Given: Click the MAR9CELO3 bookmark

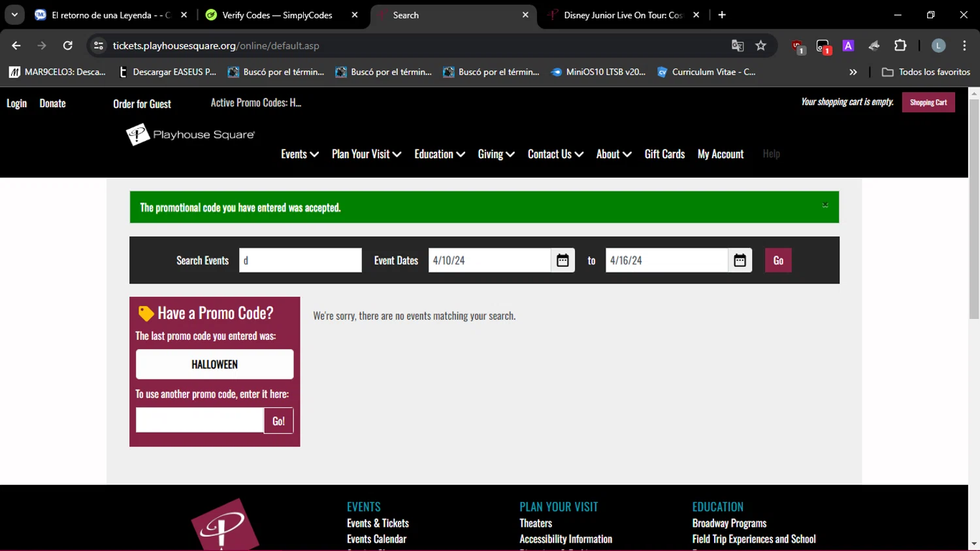Looking at the screenshot, I should (x=57, y=72).
